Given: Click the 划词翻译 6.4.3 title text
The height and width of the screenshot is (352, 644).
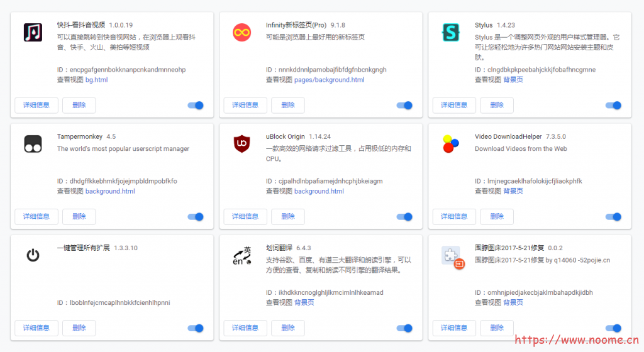Looking at the screenshot, I should [288, 248].
